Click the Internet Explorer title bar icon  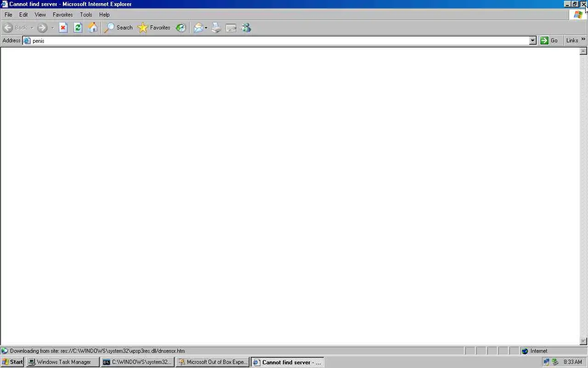5,4
